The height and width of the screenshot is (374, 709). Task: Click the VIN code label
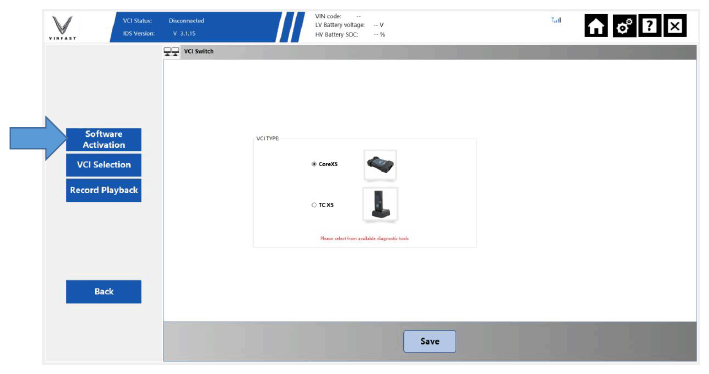point(328,16)
